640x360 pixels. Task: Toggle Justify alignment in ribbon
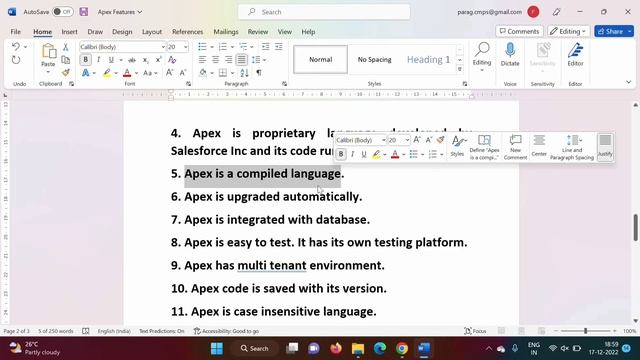[242, 60]
